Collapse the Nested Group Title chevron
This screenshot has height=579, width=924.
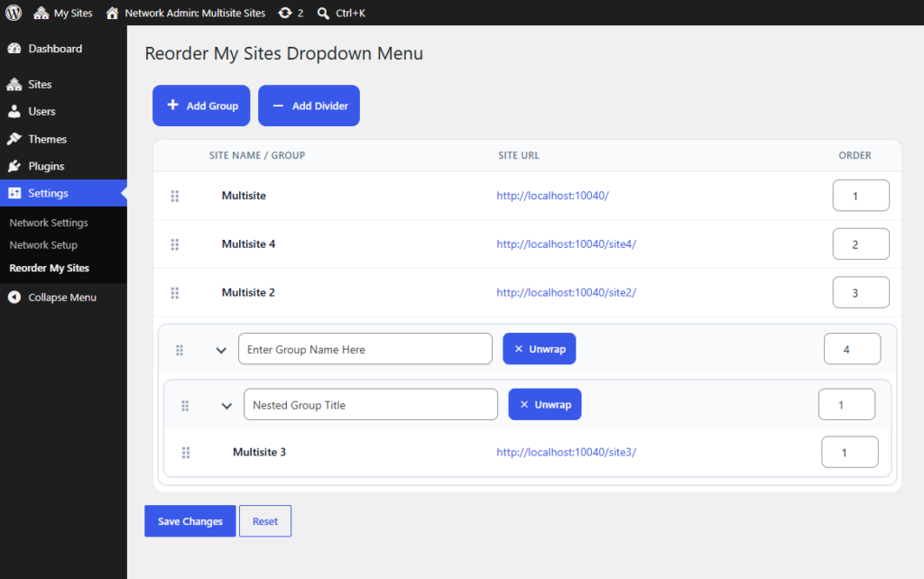(x=226, y=405)
